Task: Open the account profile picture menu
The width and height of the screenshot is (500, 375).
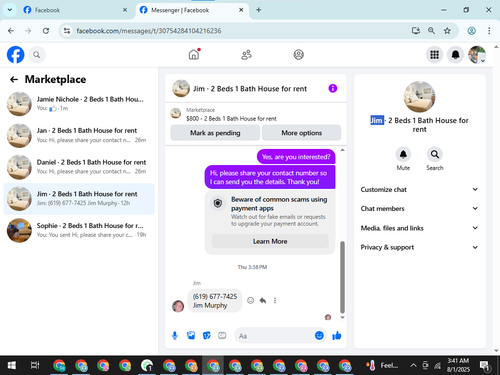Action: click(x=477, y=55)
